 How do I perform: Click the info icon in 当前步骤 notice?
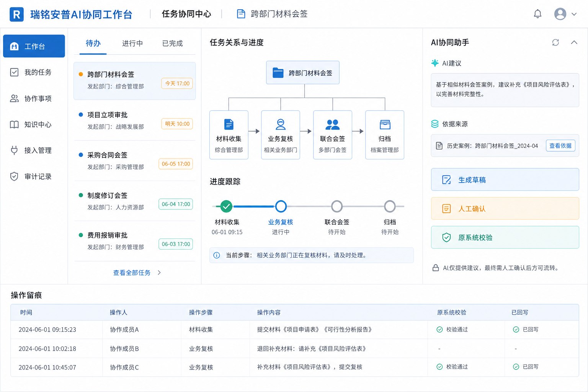pyautogui.click(x=217, y=255)
